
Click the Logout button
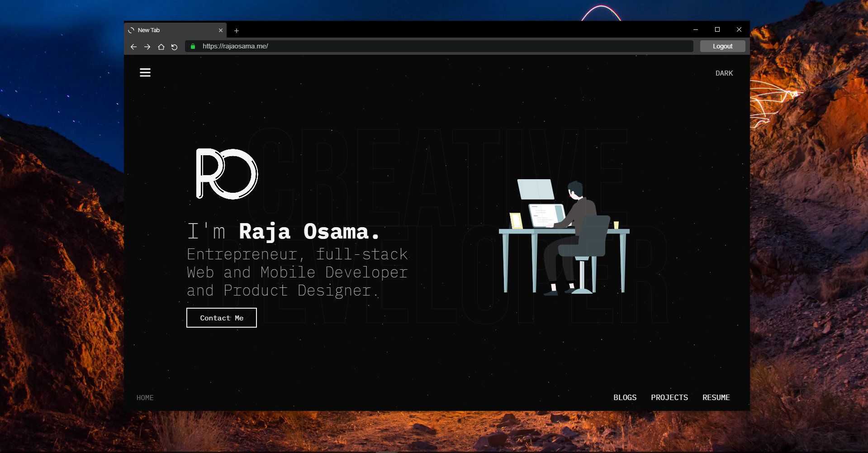[722, 46]
